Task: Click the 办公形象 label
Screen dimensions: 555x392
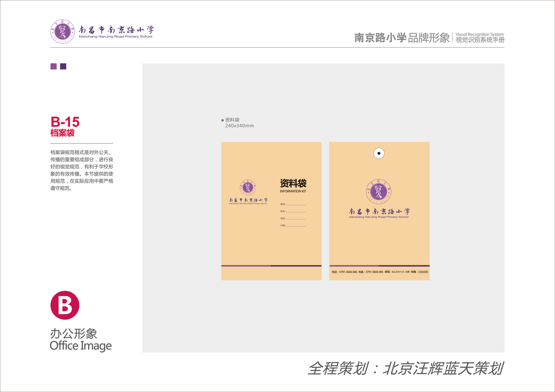Action: [x=74, y=334]
